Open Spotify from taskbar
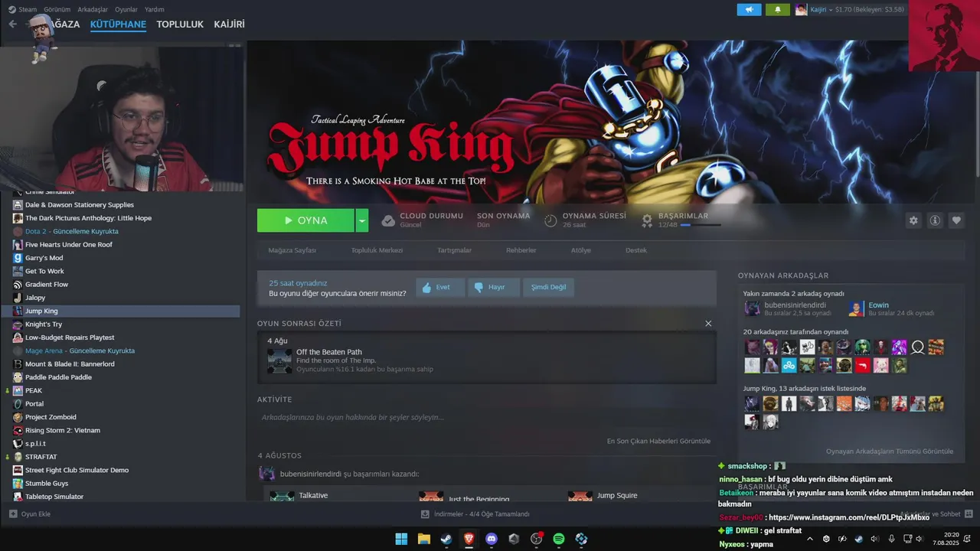This screenshot has width=980, height=551. tap(559, 539)
